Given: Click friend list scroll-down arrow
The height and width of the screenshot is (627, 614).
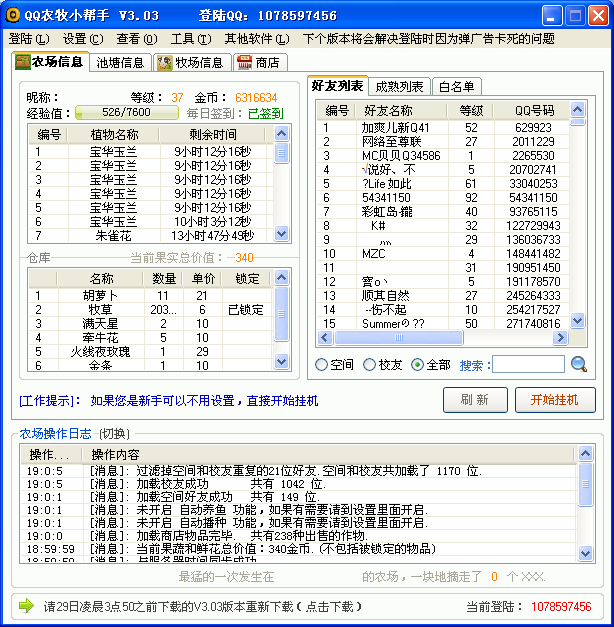Looking at the screenshot, I should (578, 320).
